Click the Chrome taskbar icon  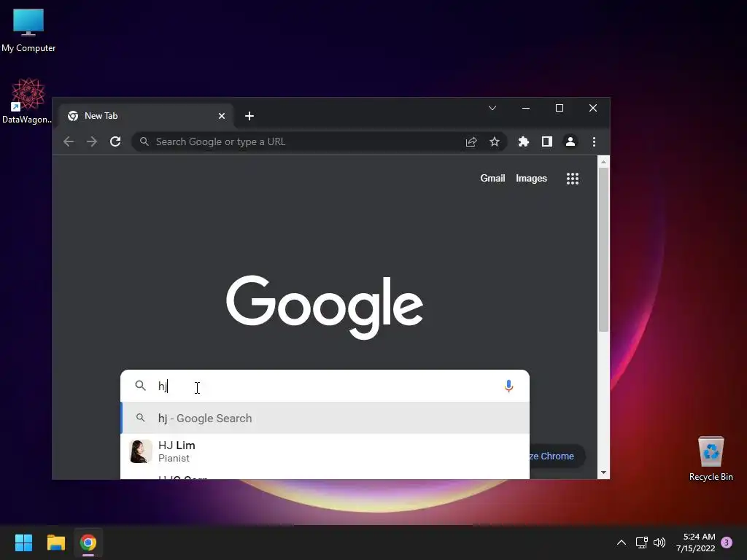point(88,542)
